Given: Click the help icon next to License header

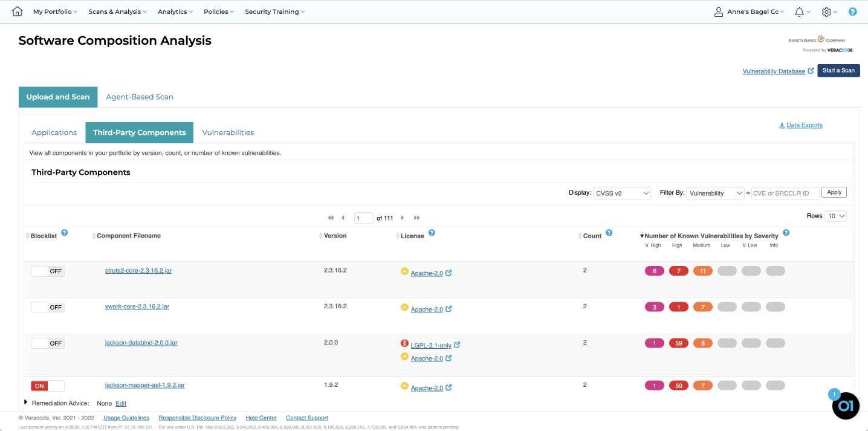Looking at the screenshot, I should [x=432, y=233].
